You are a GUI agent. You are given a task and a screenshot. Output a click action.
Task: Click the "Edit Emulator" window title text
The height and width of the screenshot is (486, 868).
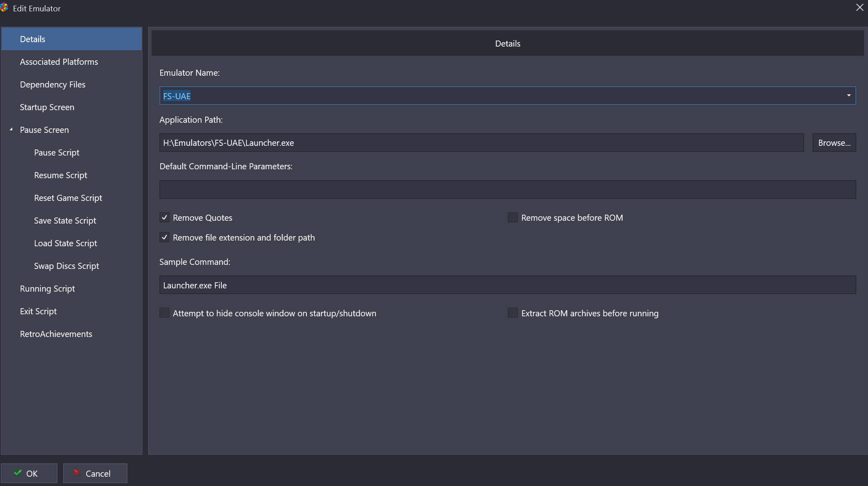click(x=37, y=8)
